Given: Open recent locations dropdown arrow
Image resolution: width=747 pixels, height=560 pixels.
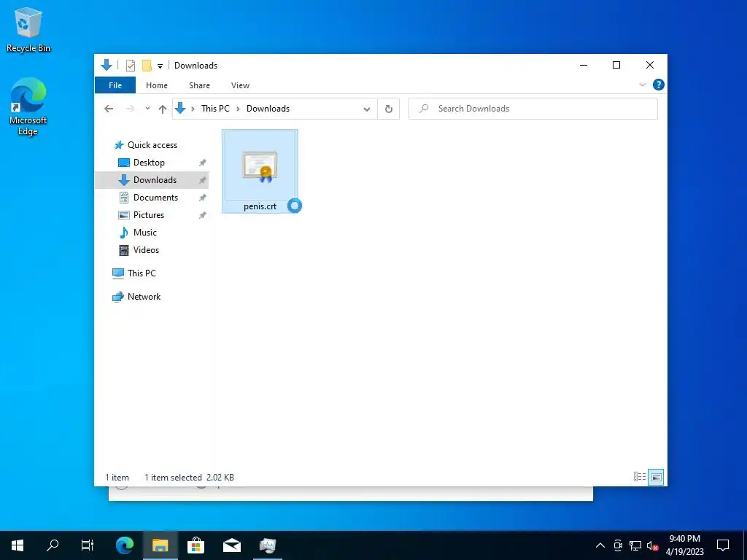Looking at the screenshot, I should (147, 109).
